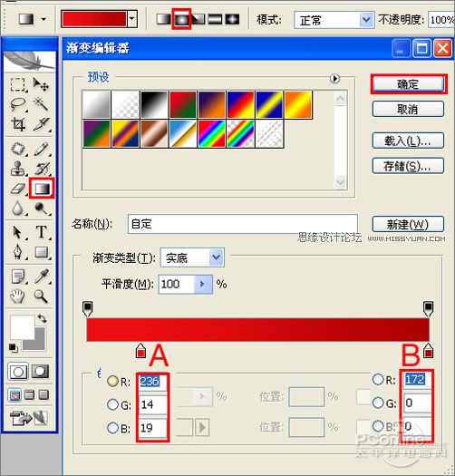Select left opacity stop above gradient bar

[x=87, y=309]
